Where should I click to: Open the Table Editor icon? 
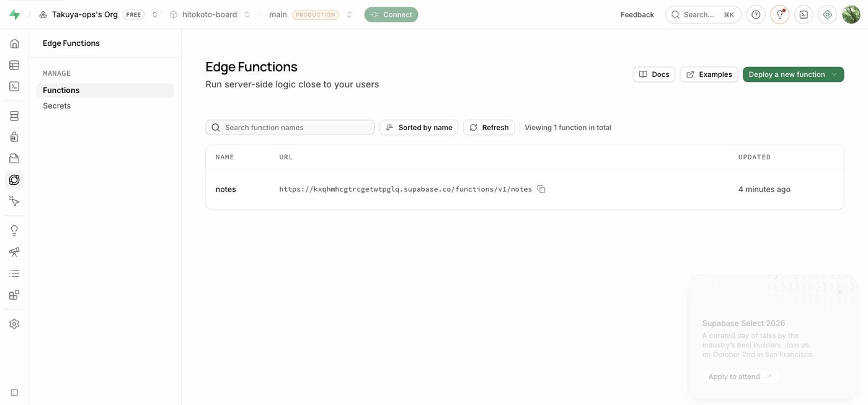14,65
